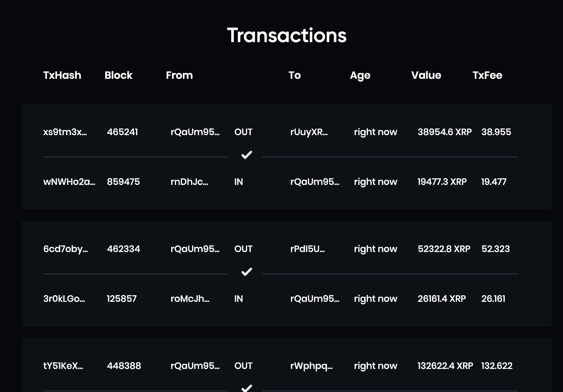Click the checkmark icon in first transaction pair

pos(247,155)
